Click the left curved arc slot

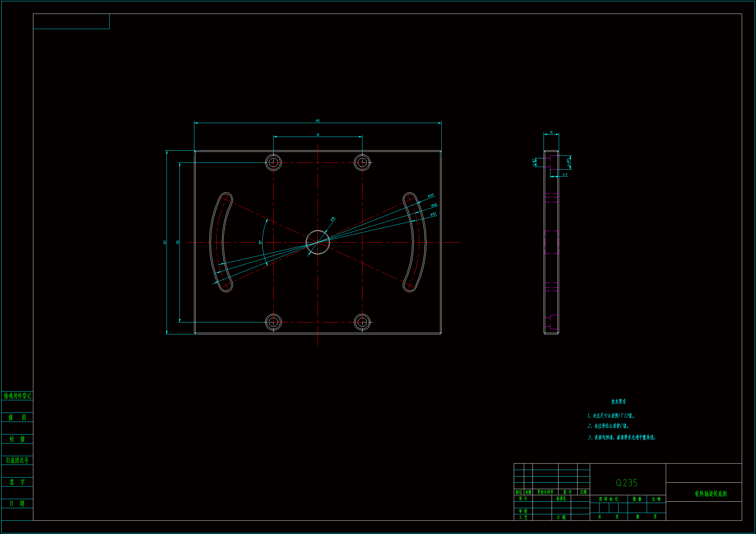pos(216,242)
